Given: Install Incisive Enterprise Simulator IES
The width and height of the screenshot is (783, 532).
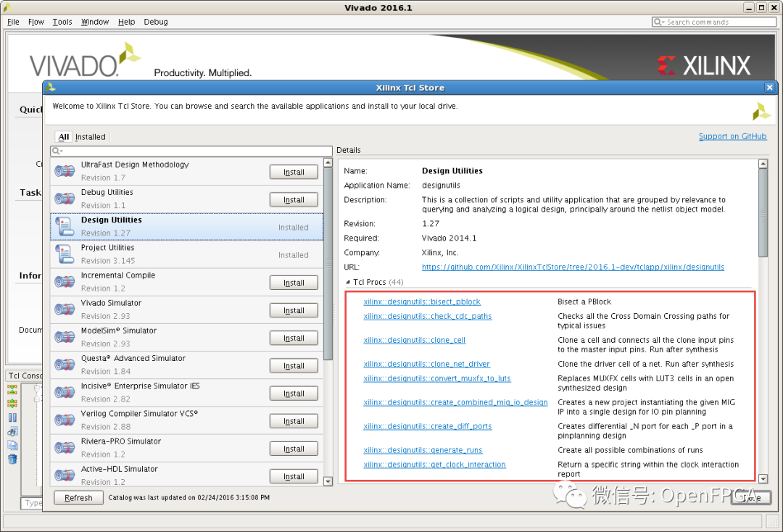Looking at the screenshot, I should click(x=294, y=394).
